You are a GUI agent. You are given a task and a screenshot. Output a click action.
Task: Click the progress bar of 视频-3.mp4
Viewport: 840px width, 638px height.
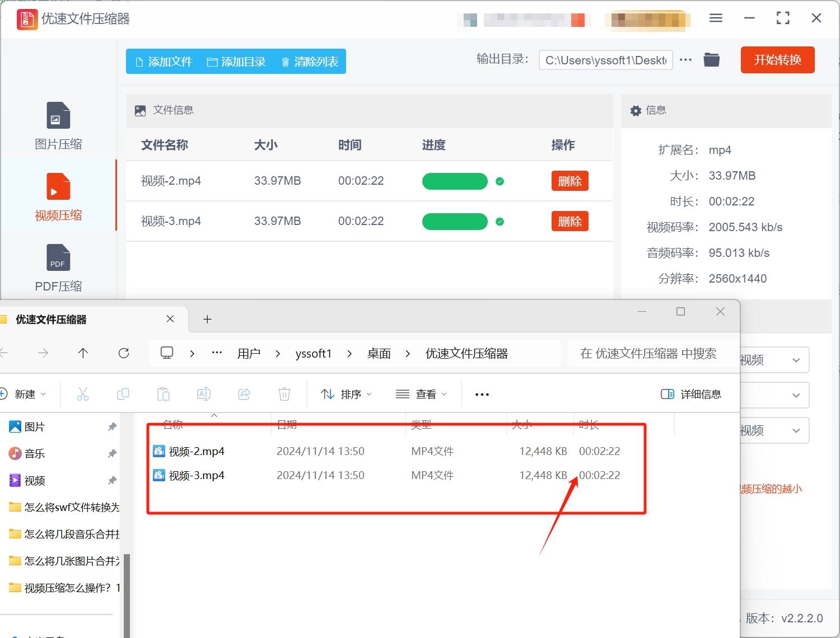click(x=455, y=222)
